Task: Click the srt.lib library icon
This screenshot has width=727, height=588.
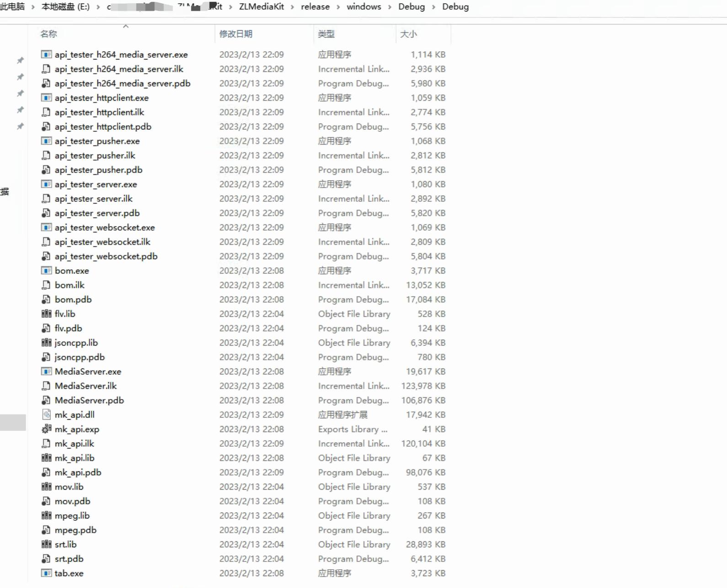Action: 46,544
